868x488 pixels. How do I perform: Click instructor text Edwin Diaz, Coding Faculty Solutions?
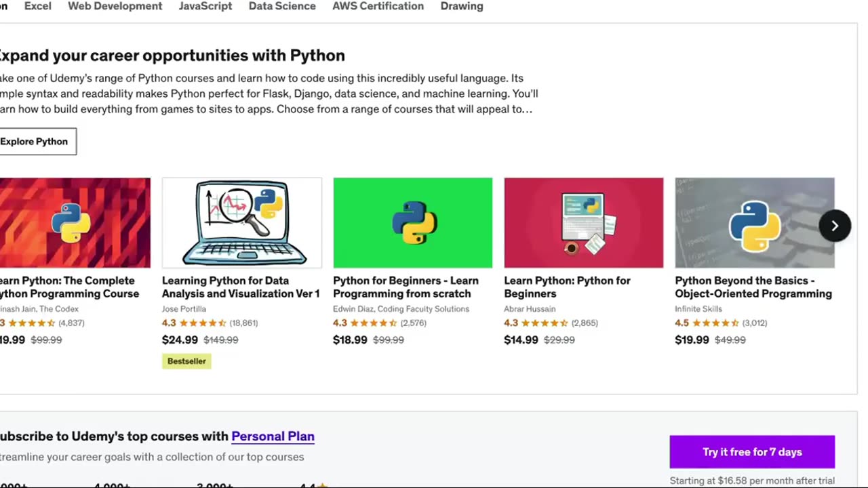click(401, 309)
